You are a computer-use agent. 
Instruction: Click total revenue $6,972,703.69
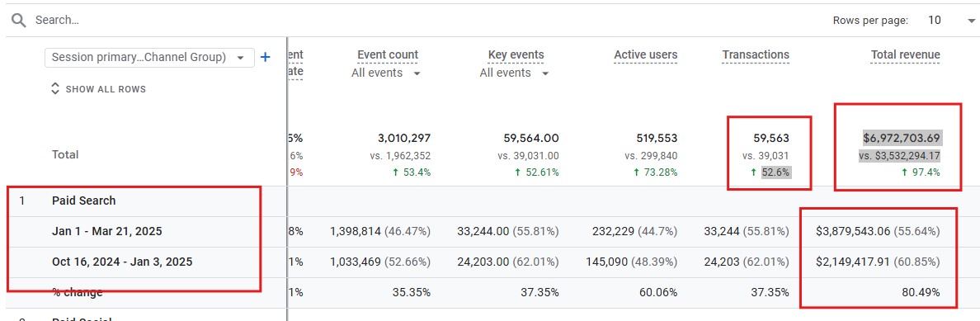902,138
